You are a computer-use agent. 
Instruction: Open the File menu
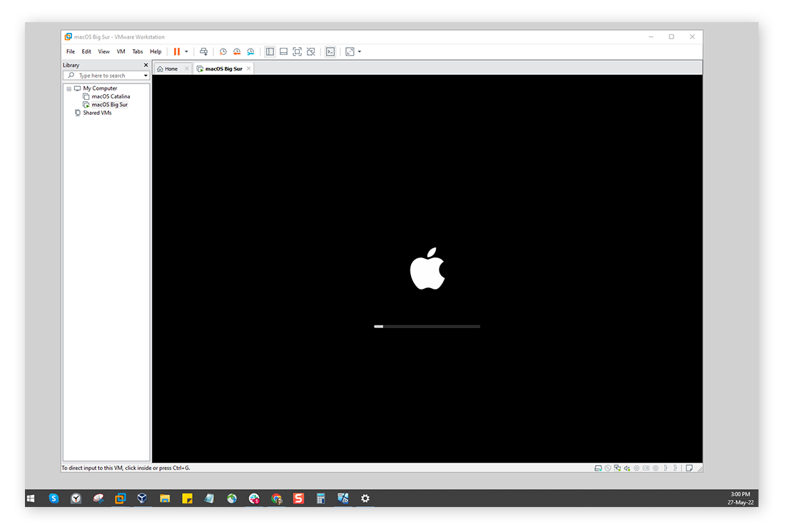tap(71, 51)
